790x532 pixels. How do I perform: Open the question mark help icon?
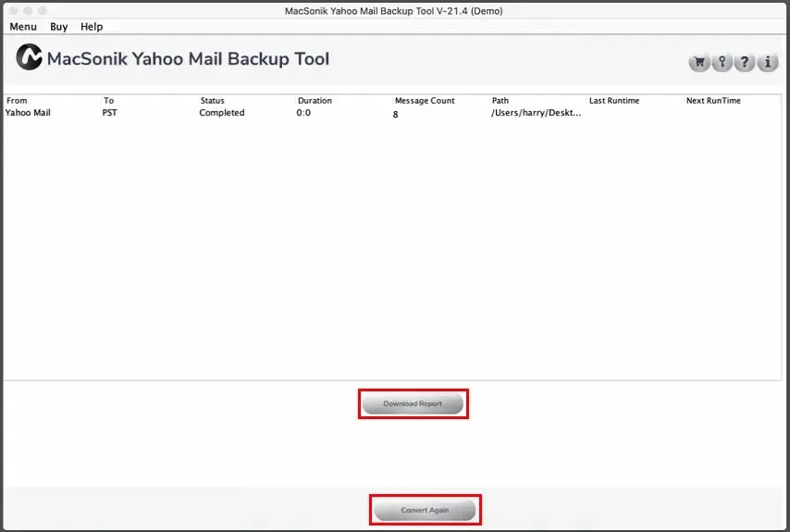click(x=745, y=63)
